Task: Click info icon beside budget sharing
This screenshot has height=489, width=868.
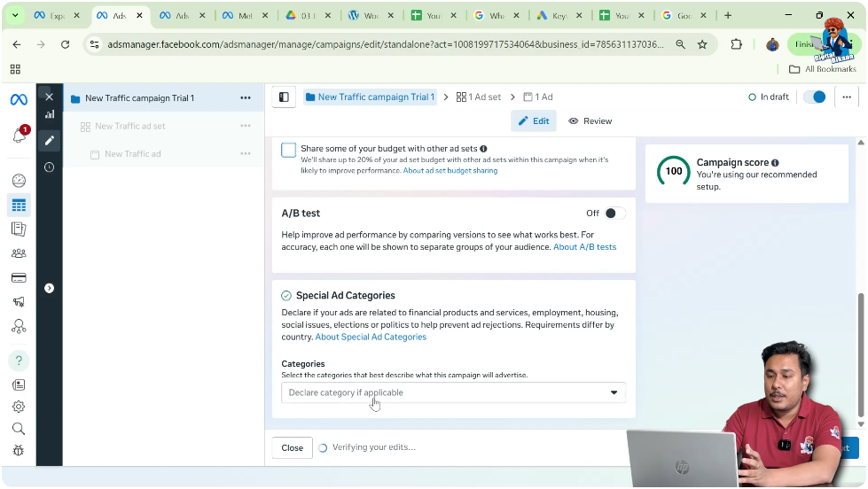Action: [x=483, y=149]
